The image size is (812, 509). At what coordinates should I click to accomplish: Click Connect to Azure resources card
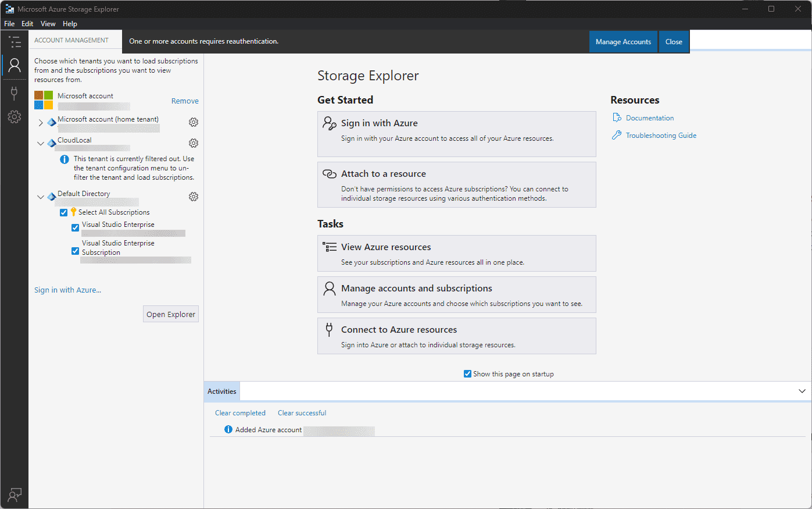click(457, 336)
